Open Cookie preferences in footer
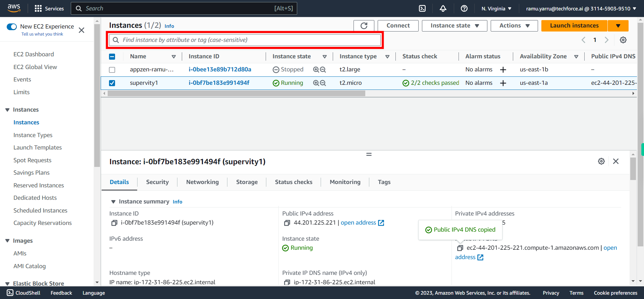Image resolution: width=644 pixels, height=299 pixels. click(x=615, y=293)
